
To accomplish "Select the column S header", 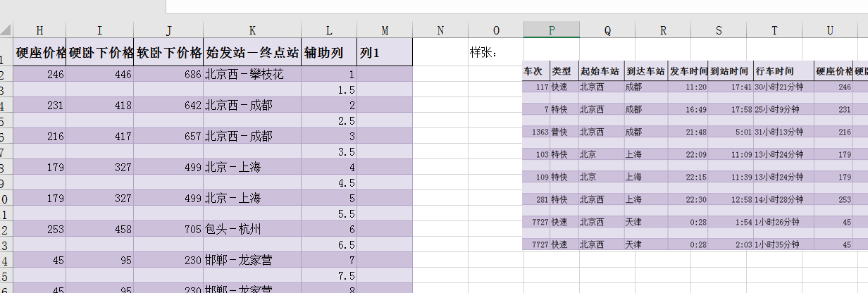I will point(719,30).
